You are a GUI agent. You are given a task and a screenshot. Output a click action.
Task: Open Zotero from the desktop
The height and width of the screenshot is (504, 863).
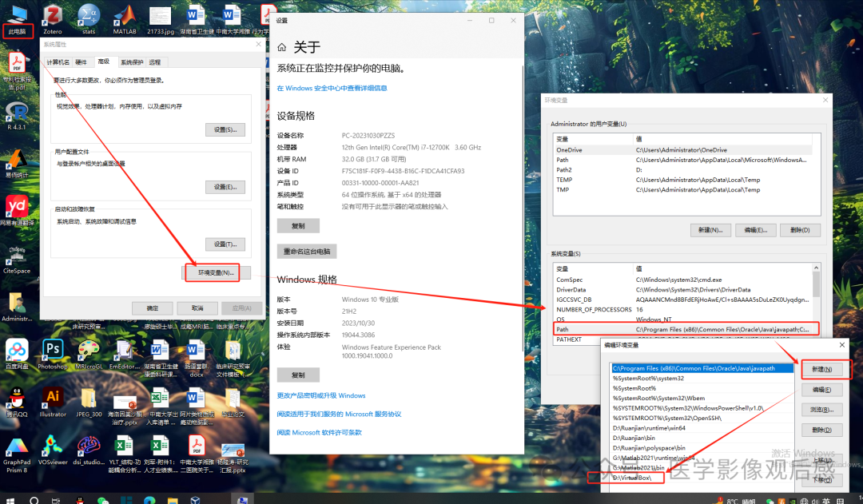tap(52, 13)
